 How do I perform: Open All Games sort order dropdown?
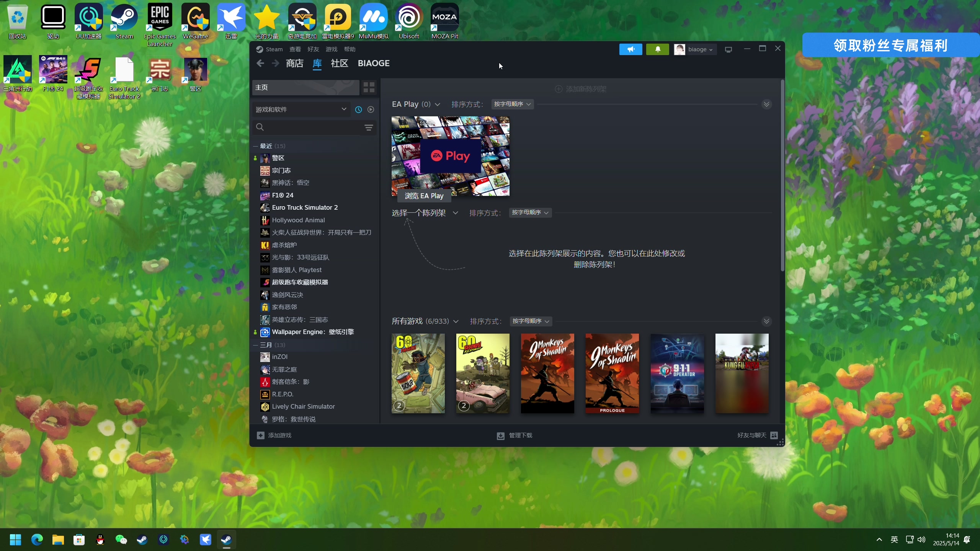click(x=531, y=321)
